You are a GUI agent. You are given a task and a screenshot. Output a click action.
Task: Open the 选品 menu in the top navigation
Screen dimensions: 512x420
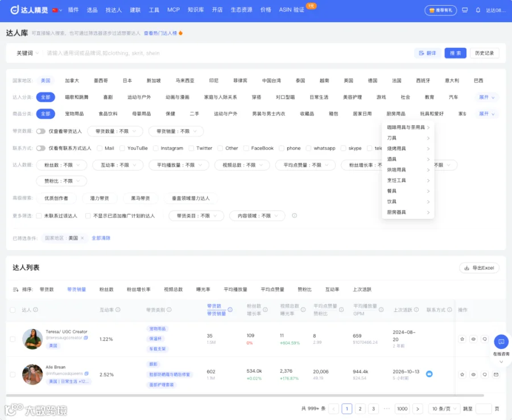click(92, 10)
